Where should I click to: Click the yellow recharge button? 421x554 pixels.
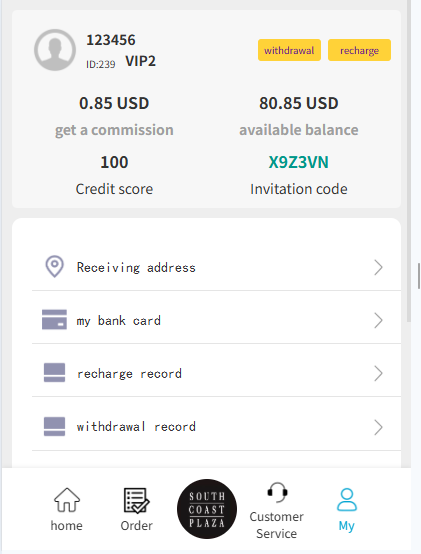359,50
